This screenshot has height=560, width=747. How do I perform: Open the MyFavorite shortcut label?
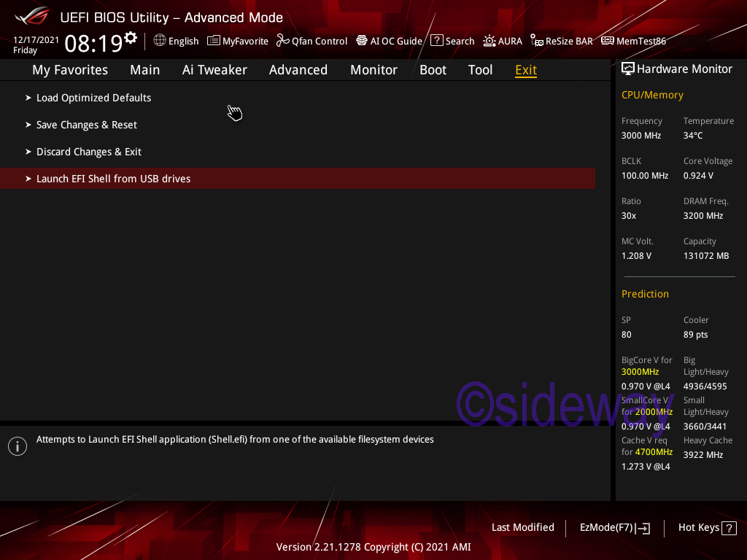pos(245,42)
